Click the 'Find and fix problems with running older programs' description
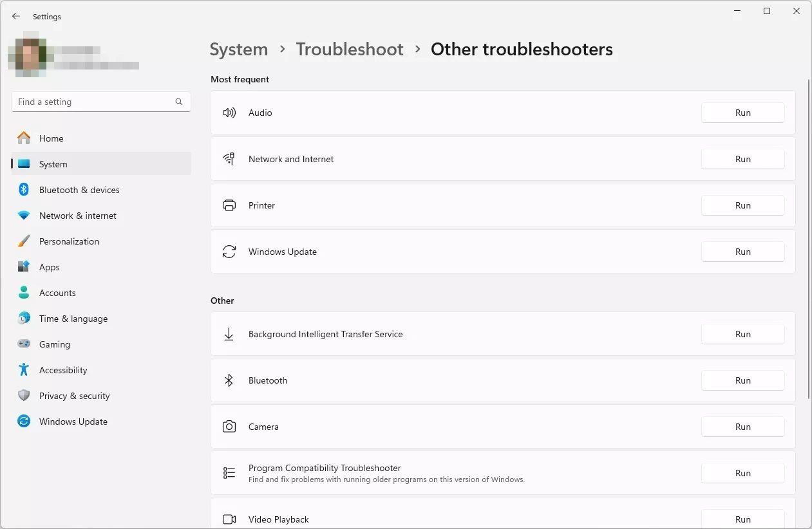 click(x=386, y=479)
